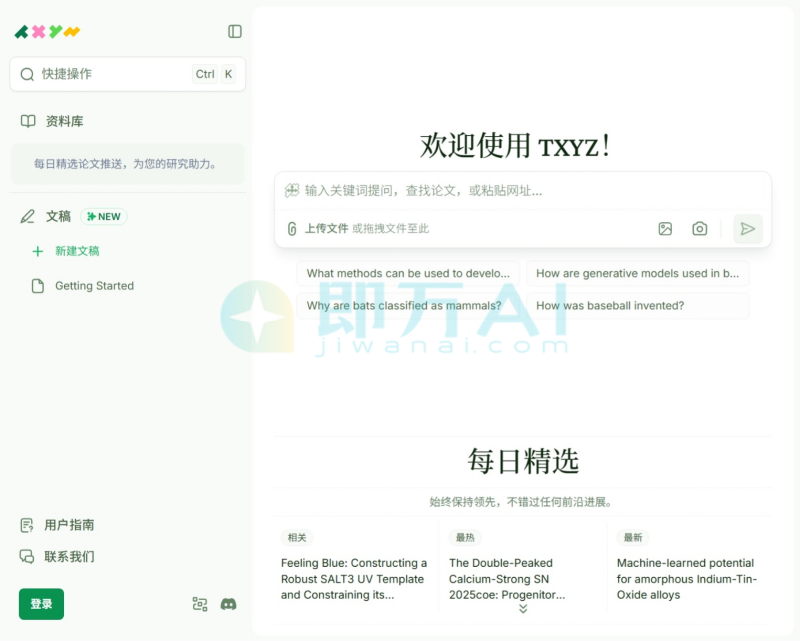The width and height of the screenshot is (800, 641).
Task: Click the send arrow icon
Action: (x=747, y=228)
